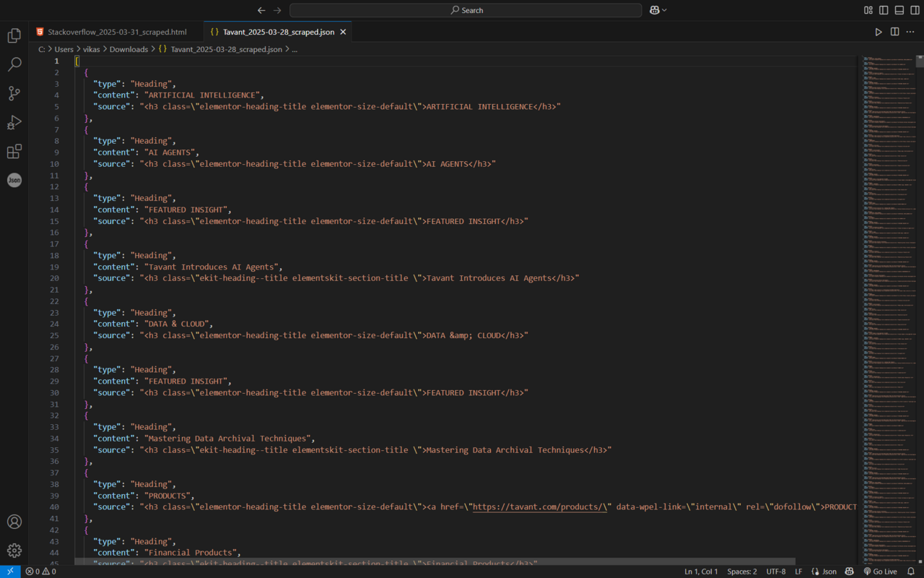Select the Tavant_2025-03-28_scraped.json tab
This screenshot has height=578, width=924.
pyautogui.click(x=278, y=32)
